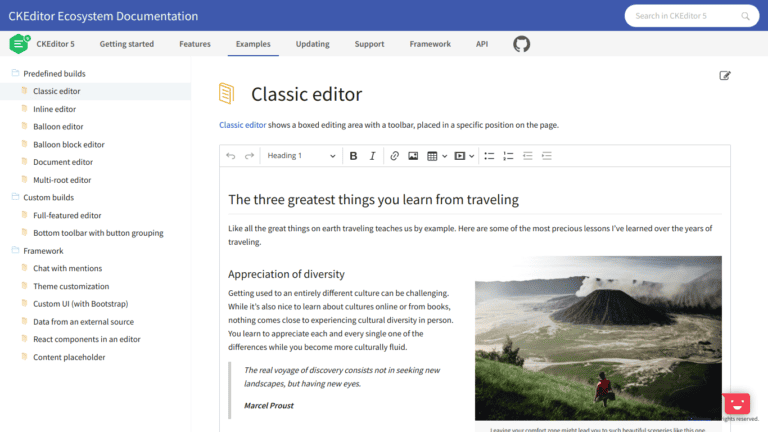
Task: Click the Classic editor hyperlink in description
Action: [242, 125]
